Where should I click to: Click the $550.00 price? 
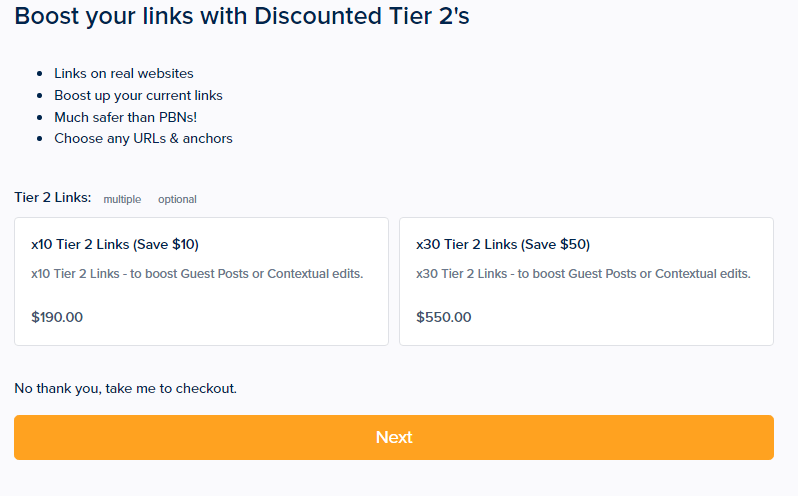coord(443,317)
